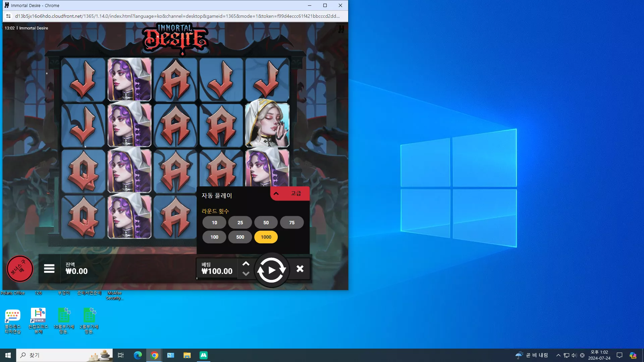644x362 pixels.
Task: Open the game hamburger menu
Action: (49, 269)
